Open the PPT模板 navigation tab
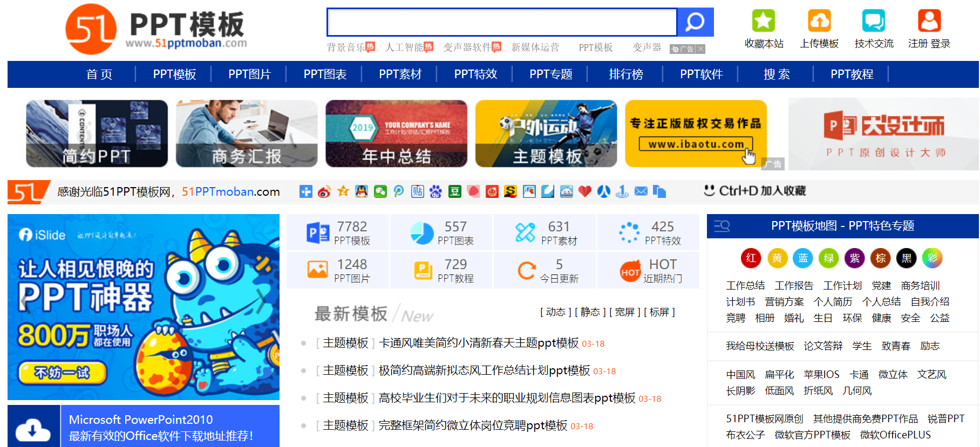The image size is (980, 447). coord(174,74)
